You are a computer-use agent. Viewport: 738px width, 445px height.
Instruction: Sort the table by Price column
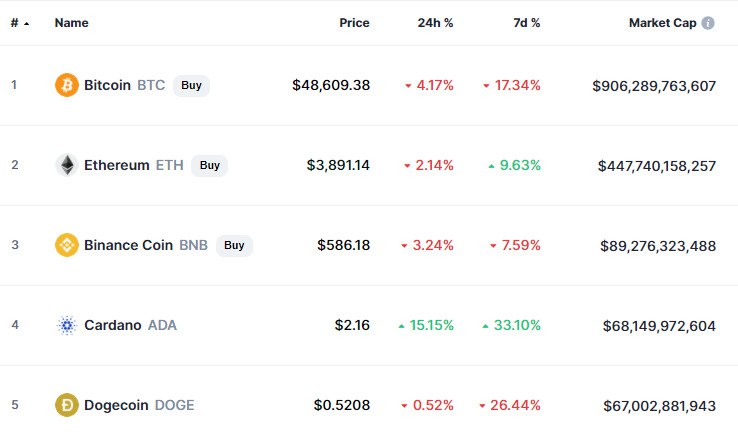pos(354,23)
